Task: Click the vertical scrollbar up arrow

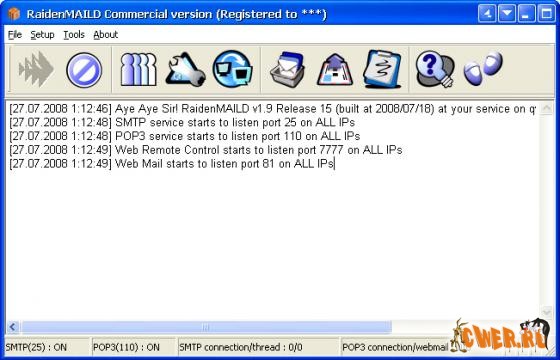Action: tap(546, 108)
